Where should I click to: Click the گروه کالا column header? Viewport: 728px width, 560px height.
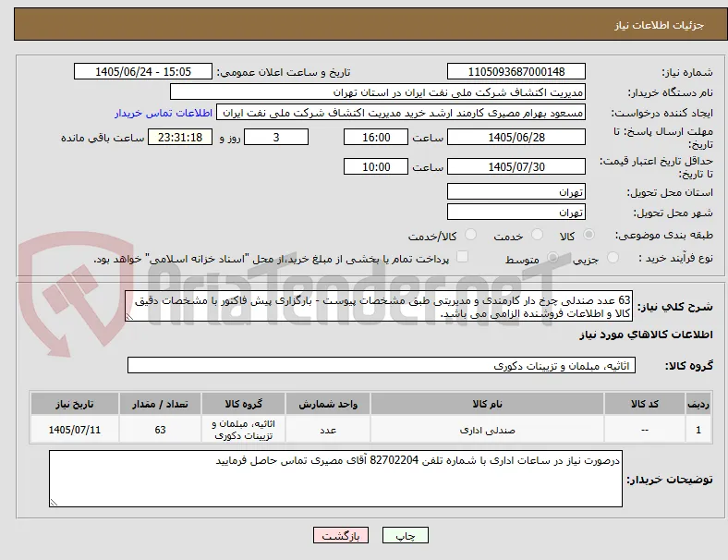click(243, 404)
